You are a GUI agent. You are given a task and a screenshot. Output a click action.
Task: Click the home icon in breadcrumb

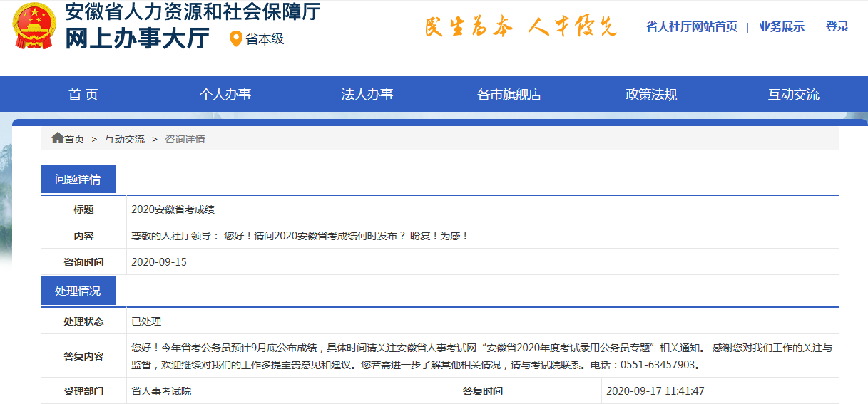tap(57, 138)
